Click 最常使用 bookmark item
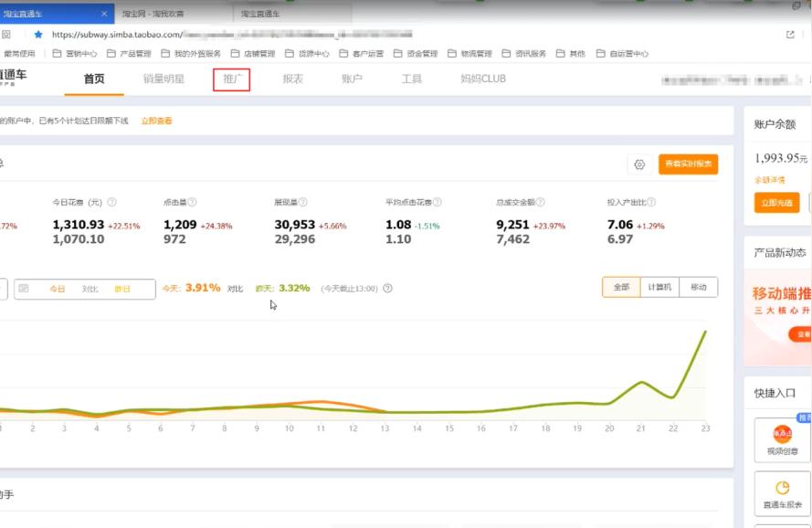Image resolution: width=812 pixels, height=528 pixels. point(20,54)
